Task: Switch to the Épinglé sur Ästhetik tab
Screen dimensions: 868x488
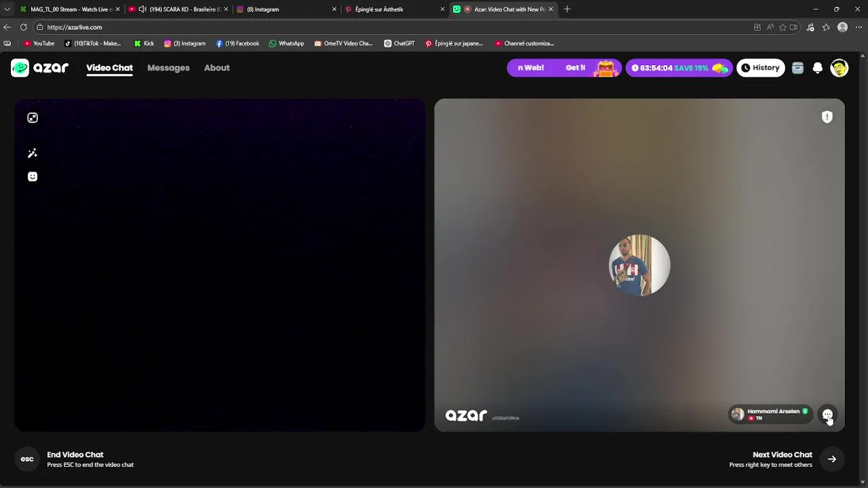Action: click(395, 9)
